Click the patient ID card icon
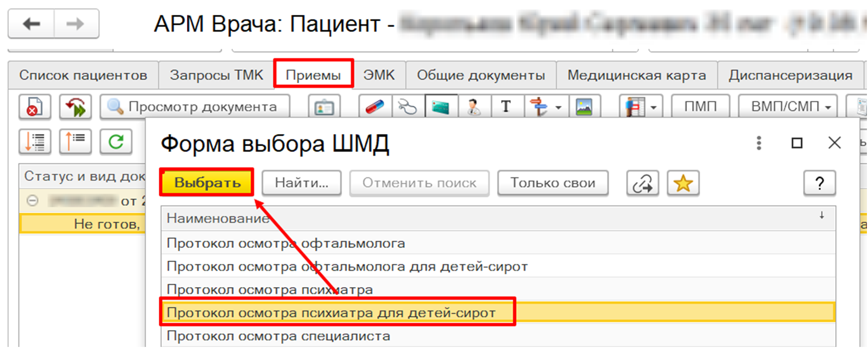This screenshot has height=348, width=868. tap(324, 107)
